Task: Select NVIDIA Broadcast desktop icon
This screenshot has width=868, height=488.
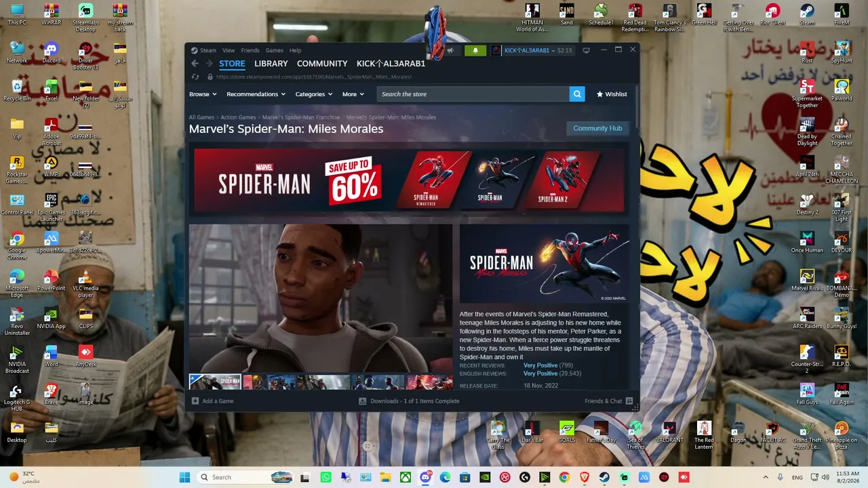Action: coord(17,360)
